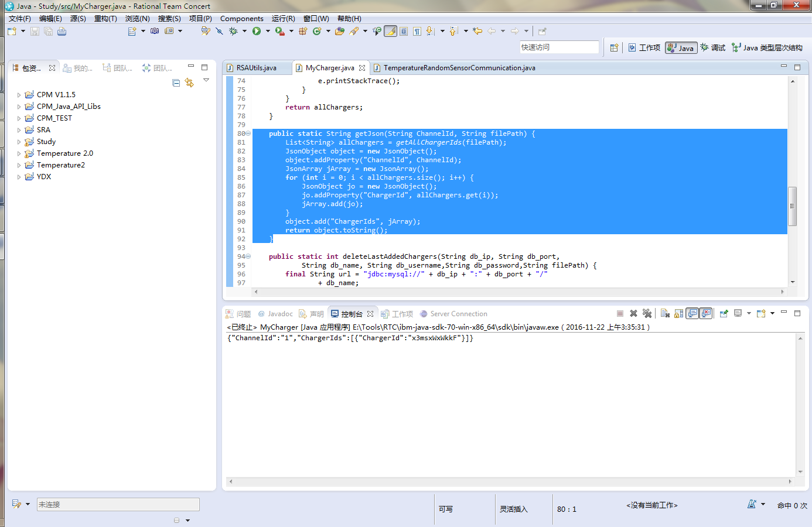This screenshot has width=812, height=527.
Task: Toggle Link with Editor in Package Explorer
Action: [x=189, y=83]
